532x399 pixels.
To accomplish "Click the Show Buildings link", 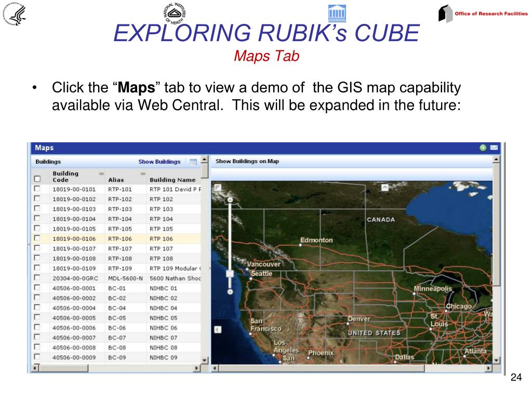I will click(159, 162).
